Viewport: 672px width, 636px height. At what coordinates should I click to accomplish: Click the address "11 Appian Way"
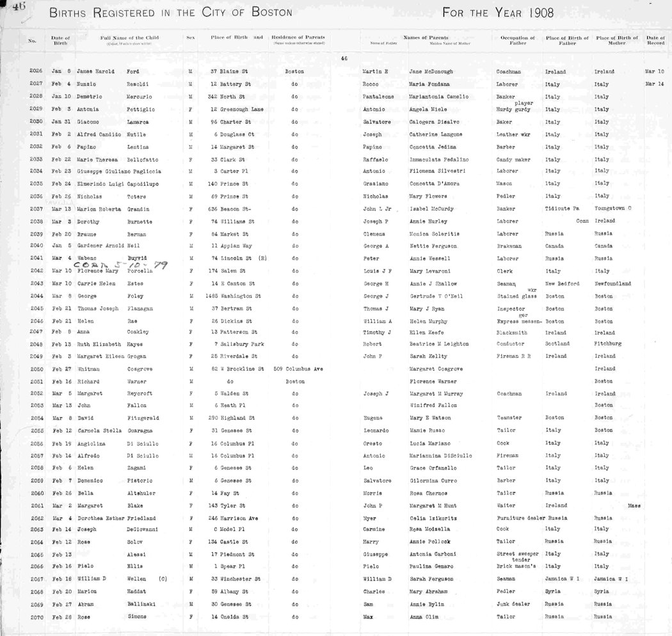(x=232, y=246)
